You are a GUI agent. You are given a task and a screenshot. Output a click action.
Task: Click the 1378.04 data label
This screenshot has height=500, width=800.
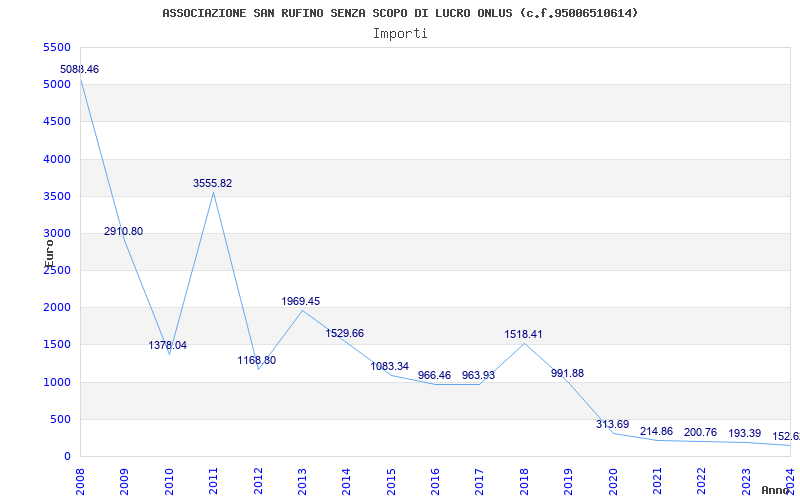pyautogui.click(x=168, y=345)
